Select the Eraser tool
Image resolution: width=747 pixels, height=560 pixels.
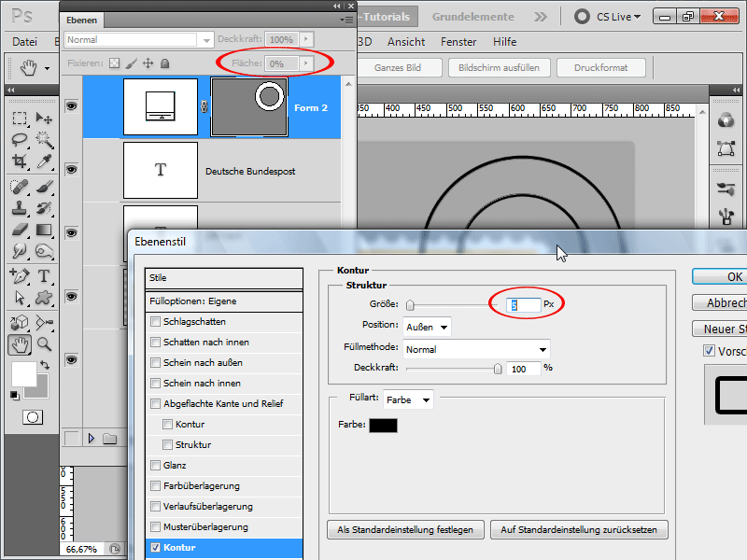coord(20,230)
